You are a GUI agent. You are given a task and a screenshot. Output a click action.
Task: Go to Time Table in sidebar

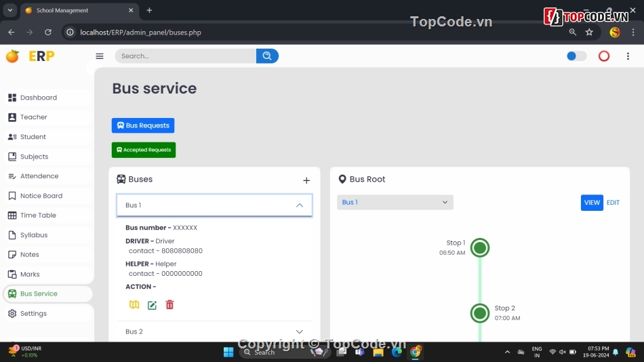tap(38, 216)
